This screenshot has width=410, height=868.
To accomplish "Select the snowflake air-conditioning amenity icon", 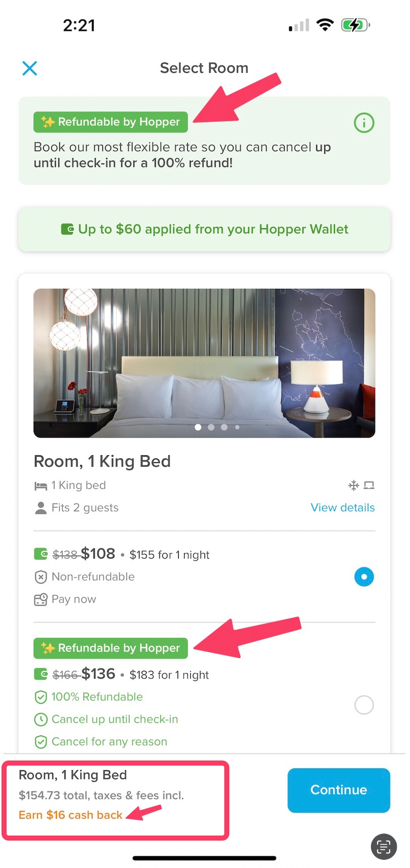I will (354, 485).
